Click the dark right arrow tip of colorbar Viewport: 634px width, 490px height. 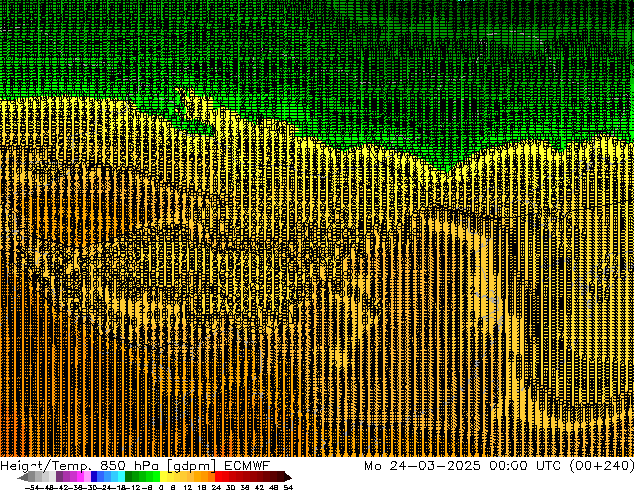[288, 478]
